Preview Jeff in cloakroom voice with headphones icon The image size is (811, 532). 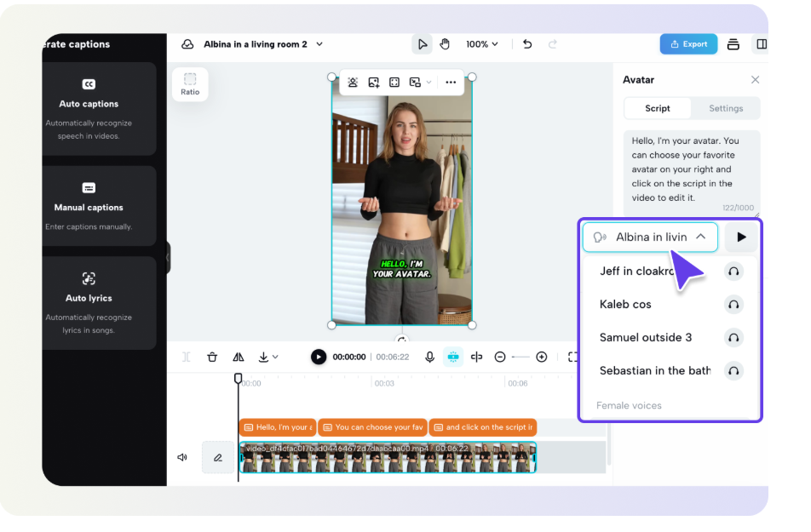pyautogui.click(x=733, y=272)
